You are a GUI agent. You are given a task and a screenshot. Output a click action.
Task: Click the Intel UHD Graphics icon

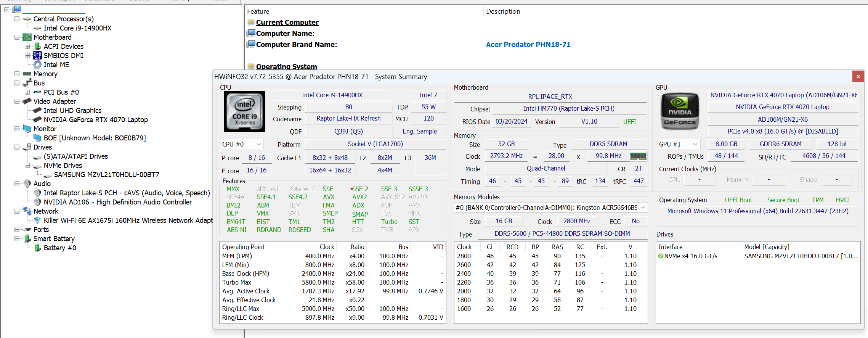click(37, 111)
